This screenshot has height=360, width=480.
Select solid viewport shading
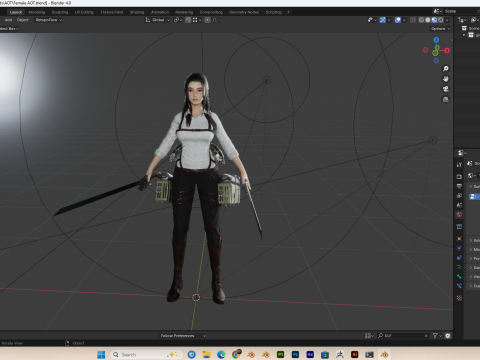coord(428,20)
